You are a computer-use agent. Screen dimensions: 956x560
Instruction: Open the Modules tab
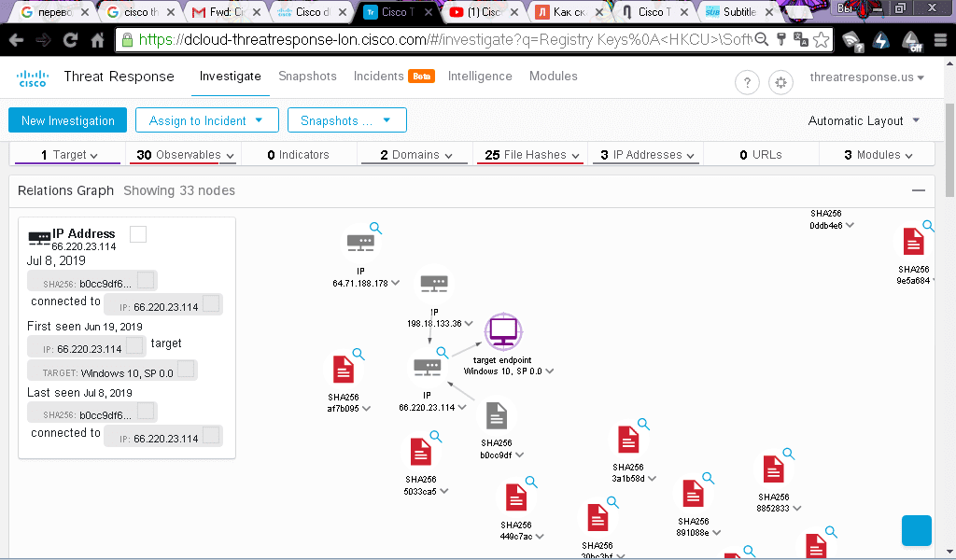[553, 77]
